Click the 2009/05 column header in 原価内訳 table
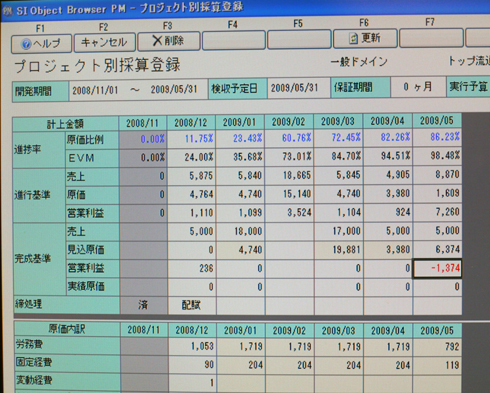 pyautogui.click(x=437, y=330)
